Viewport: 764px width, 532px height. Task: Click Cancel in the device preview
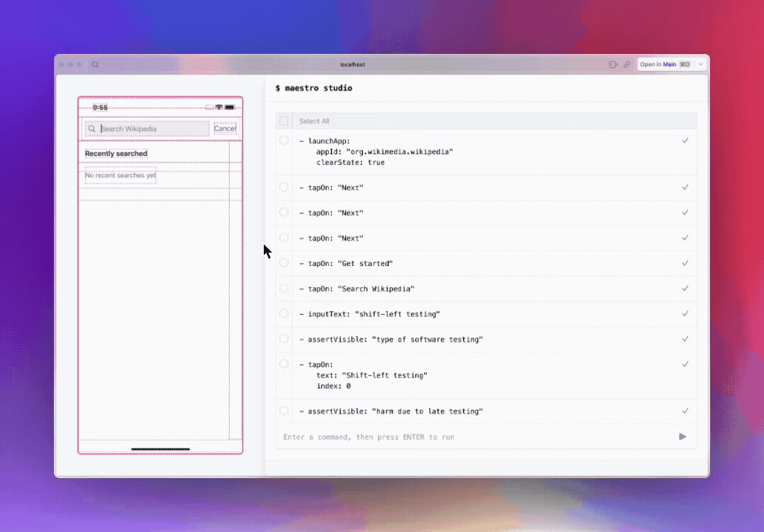225,129
